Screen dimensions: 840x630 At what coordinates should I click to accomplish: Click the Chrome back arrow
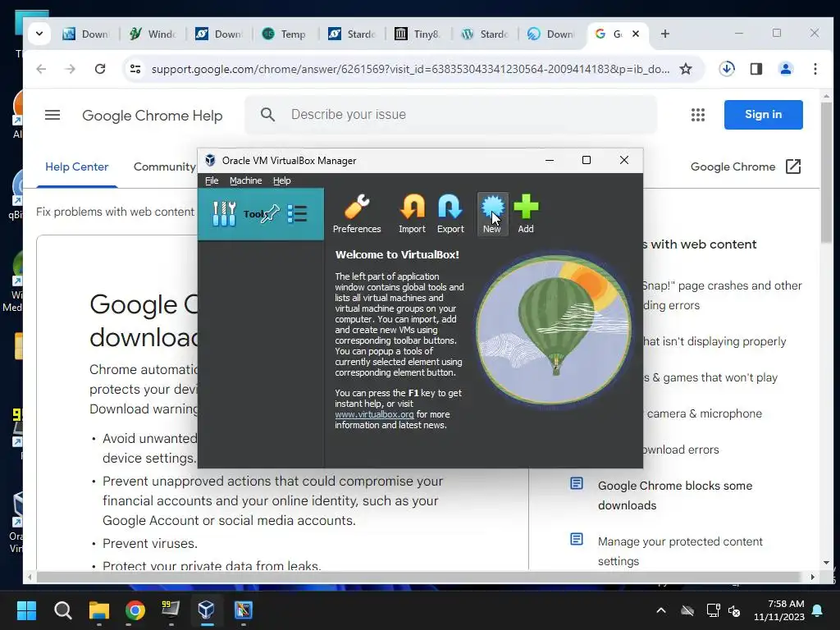point(41,69)
